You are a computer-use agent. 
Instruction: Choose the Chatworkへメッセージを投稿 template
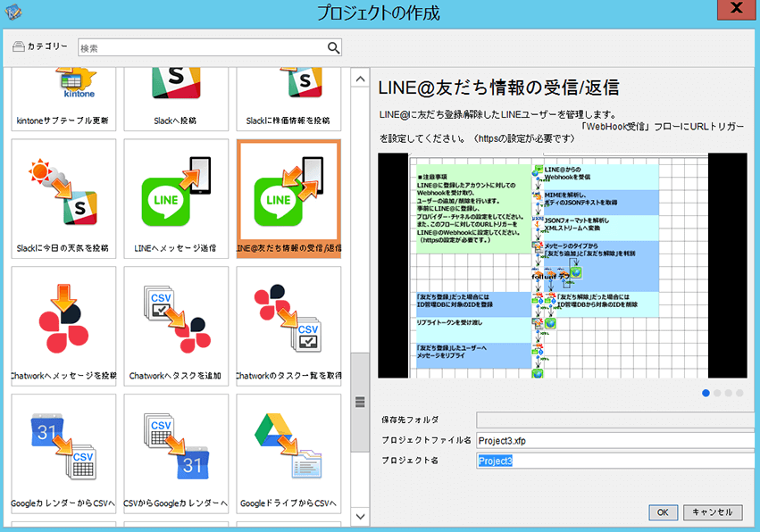(63, 326)
